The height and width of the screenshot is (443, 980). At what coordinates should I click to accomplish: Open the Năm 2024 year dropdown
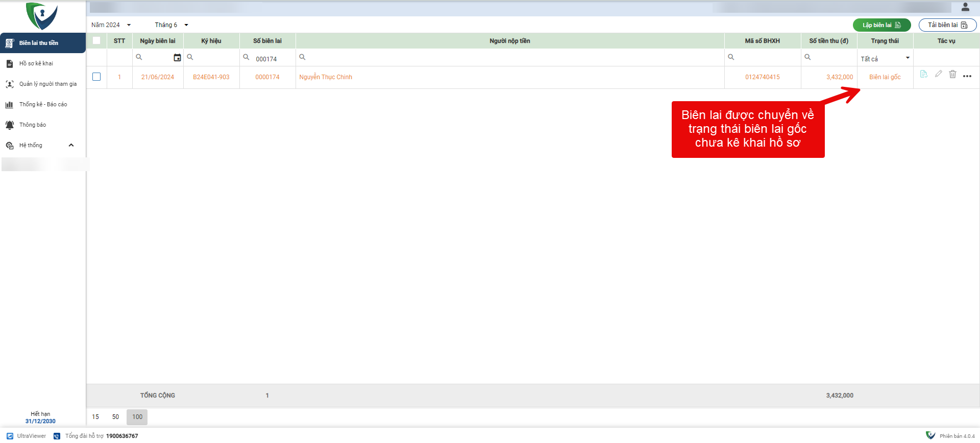click(x=111, y=25)
